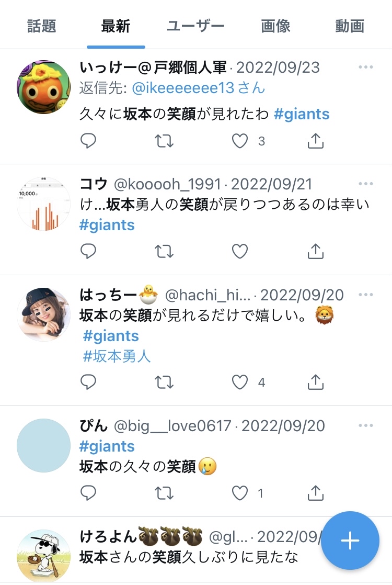Screen dimensions: 392x585
Task: Tap retweet icon on ぴん's tweet
Action: 164,493
